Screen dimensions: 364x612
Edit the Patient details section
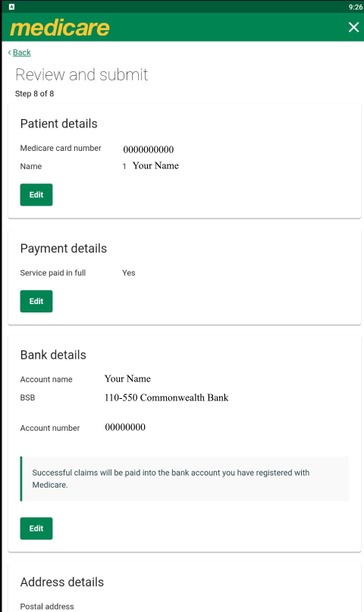[36, 195]
